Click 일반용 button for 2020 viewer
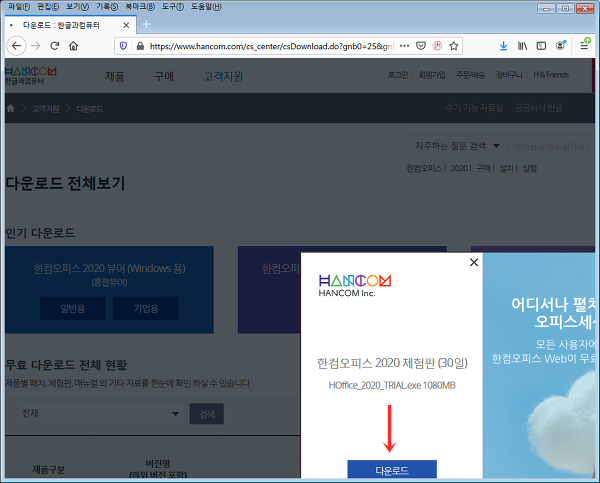The height and width of the screenshot is (483, 600). coord(73,308)
